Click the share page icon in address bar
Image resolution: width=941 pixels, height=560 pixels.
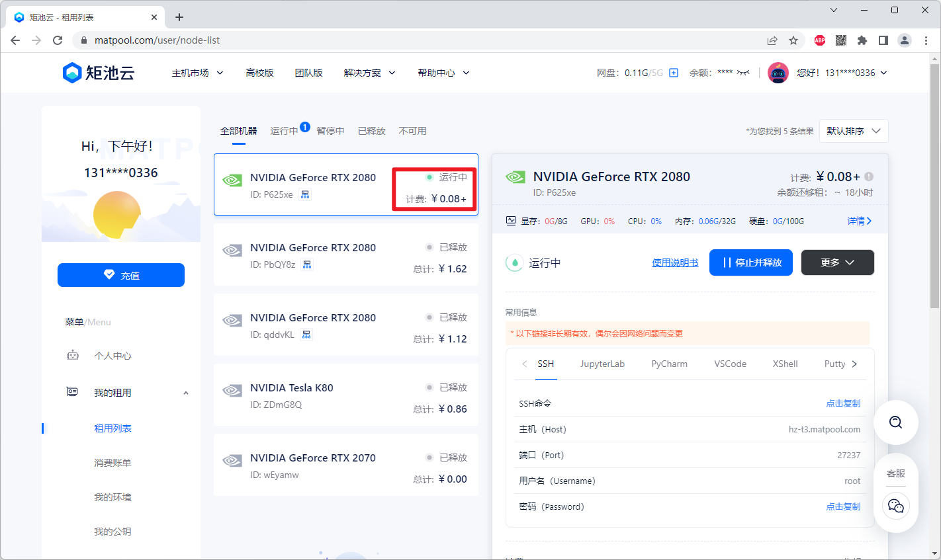coord(772,40)
